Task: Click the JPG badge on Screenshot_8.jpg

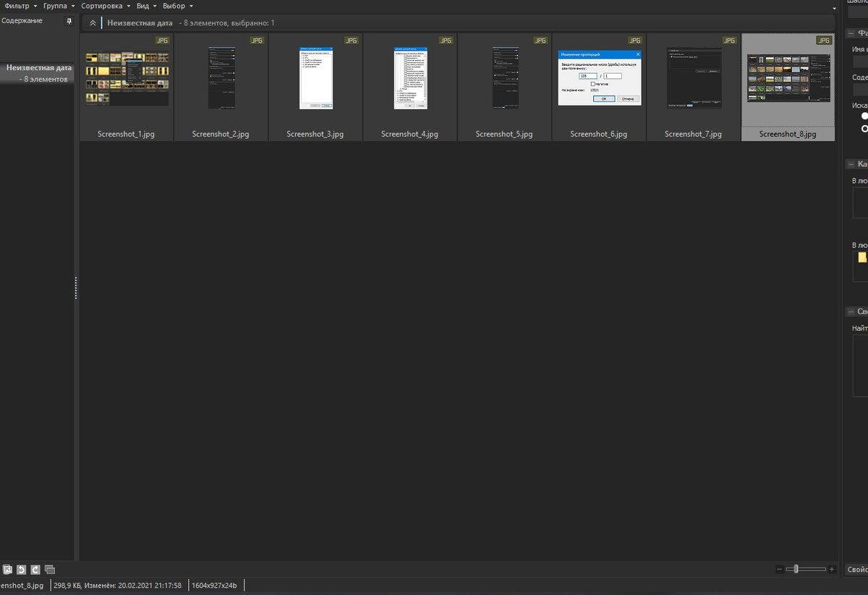Action: (x=824, y=40)
